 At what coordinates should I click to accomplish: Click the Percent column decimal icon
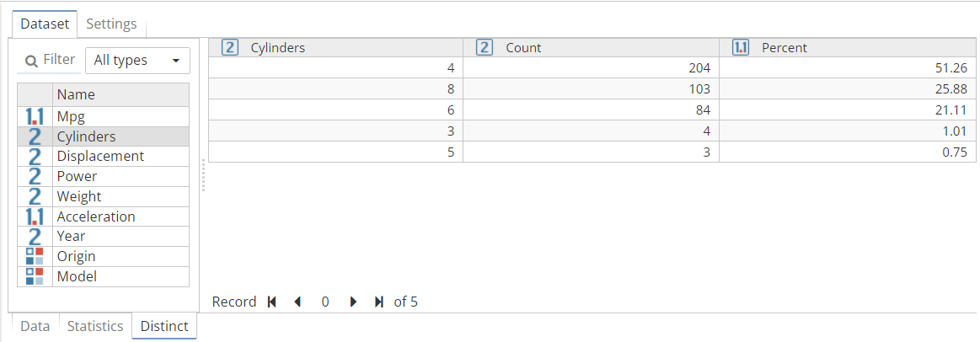741,48
